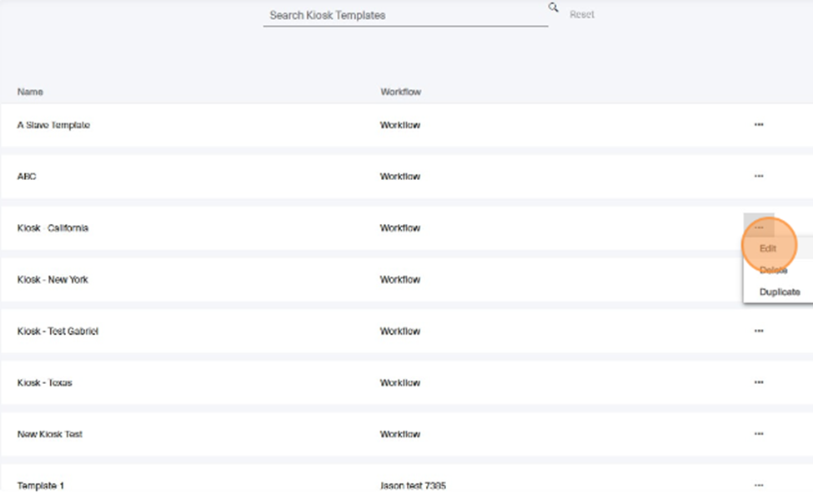This screenshot has height=504, width=813.
Task: Select Edit from the context menu
Action: [768, 248]
